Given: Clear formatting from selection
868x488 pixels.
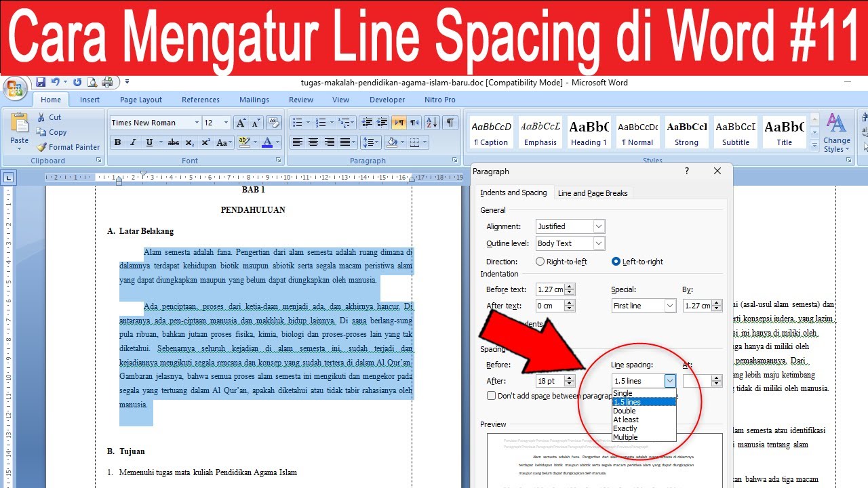Looking at the screenshot, I should (x=274, y=123).
